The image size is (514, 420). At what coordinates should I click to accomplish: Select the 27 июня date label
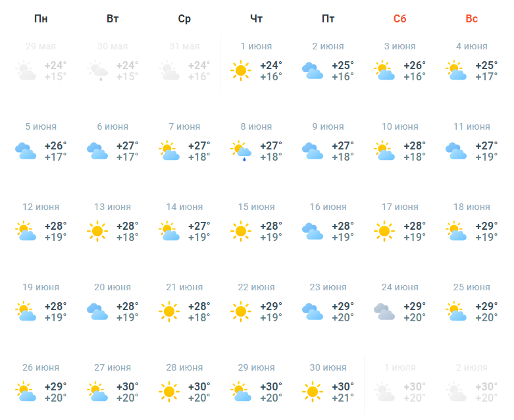[x=113, y=367]
